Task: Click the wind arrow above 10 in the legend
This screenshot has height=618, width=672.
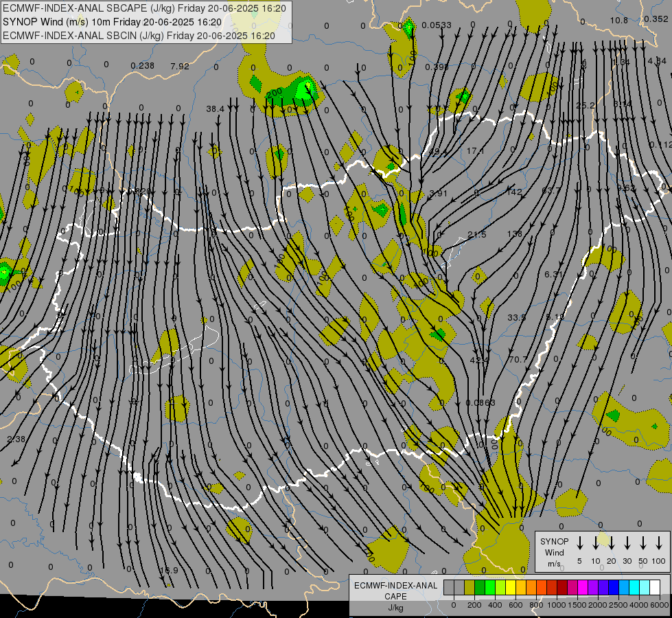Action: click(596, 543)
